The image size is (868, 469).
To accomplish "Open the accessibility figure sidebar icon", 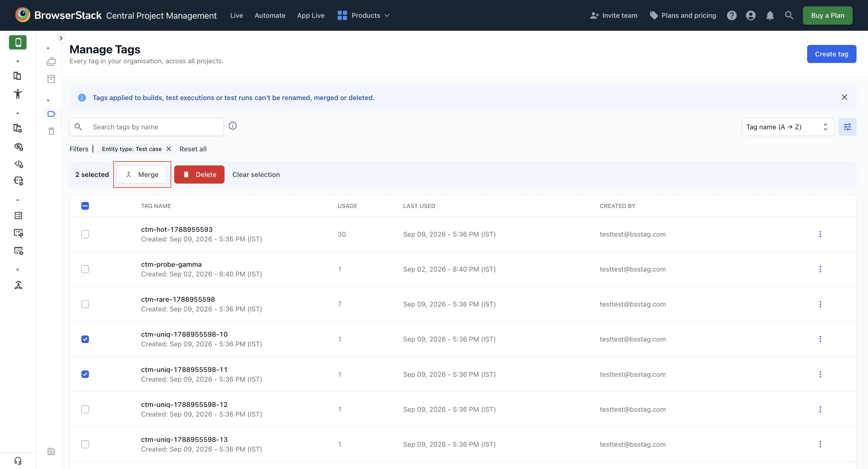I will pos(18,94).
